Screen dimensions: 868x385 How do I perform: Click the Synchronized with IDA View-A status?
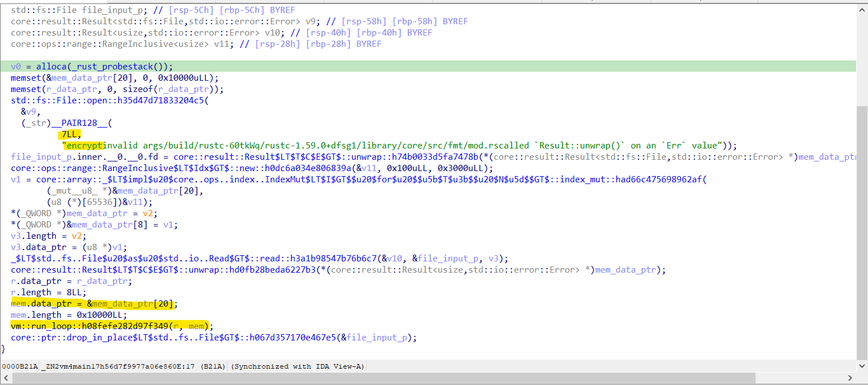(x=298, y=366)
